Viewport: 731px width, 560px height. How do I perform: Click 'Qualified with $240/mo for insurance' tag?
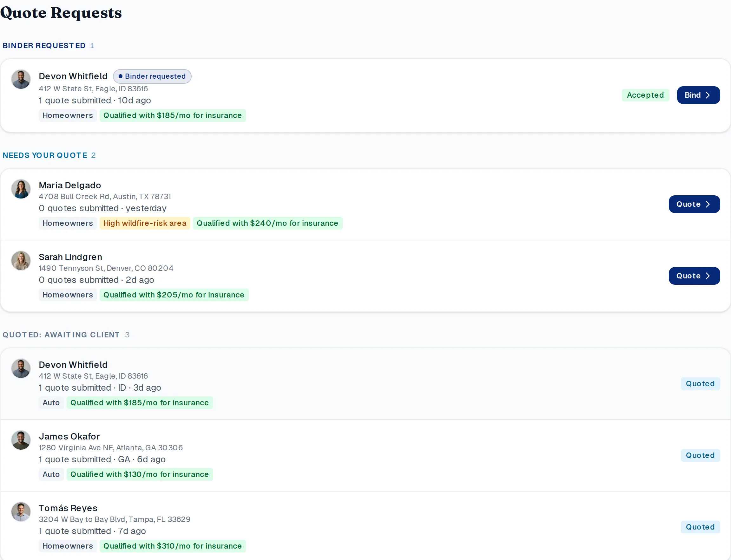[x=267, y=223]
